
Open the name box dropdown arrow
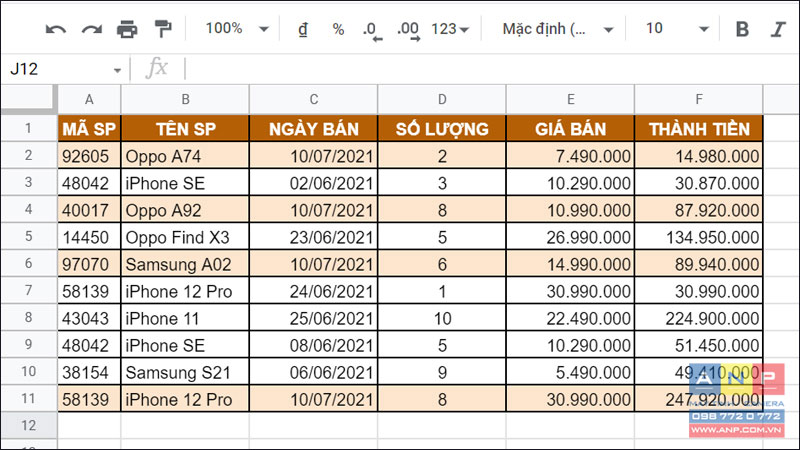[117, 70]
